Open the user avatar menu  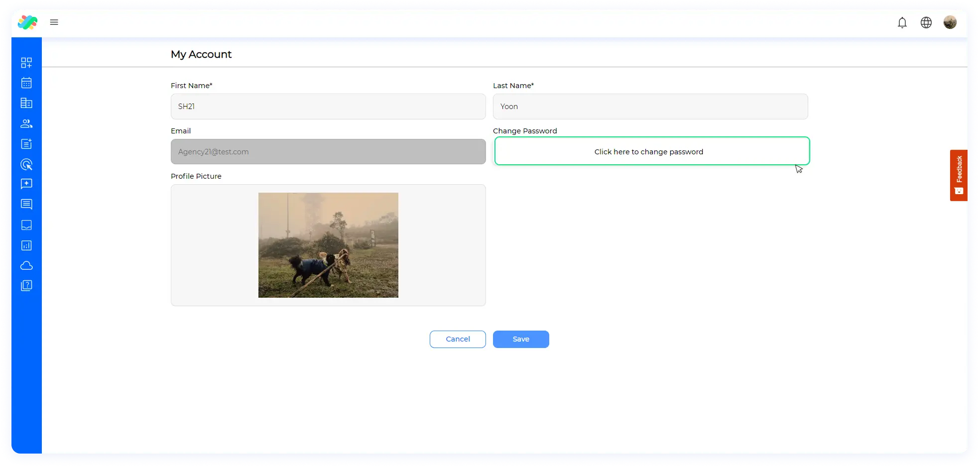950,22
